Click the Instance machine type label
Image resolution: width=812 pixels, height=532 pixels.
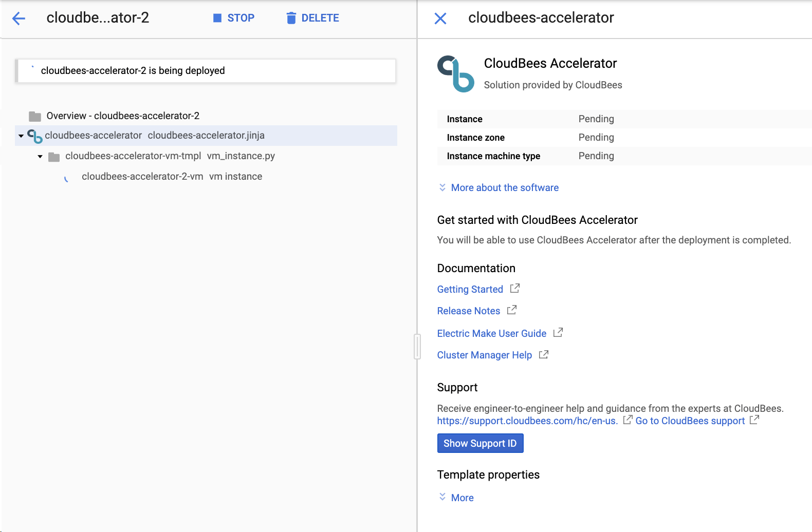[493, 156]
